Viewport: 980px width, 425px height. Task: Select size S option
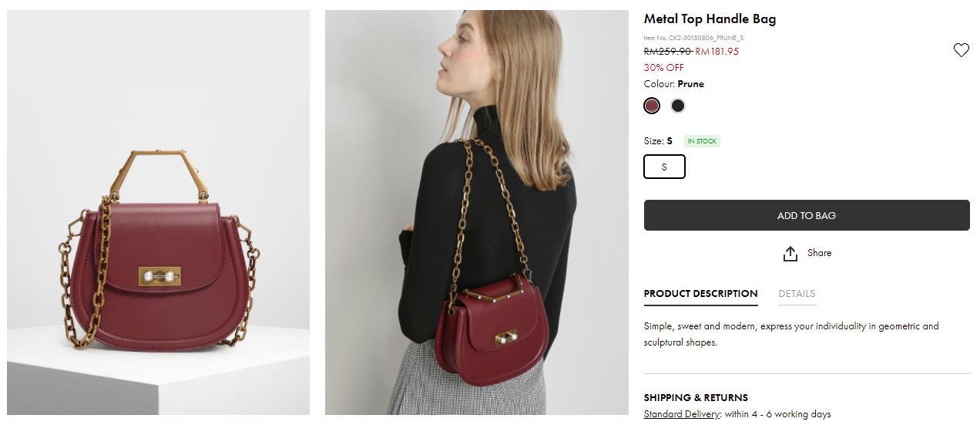tap(664, 167)
